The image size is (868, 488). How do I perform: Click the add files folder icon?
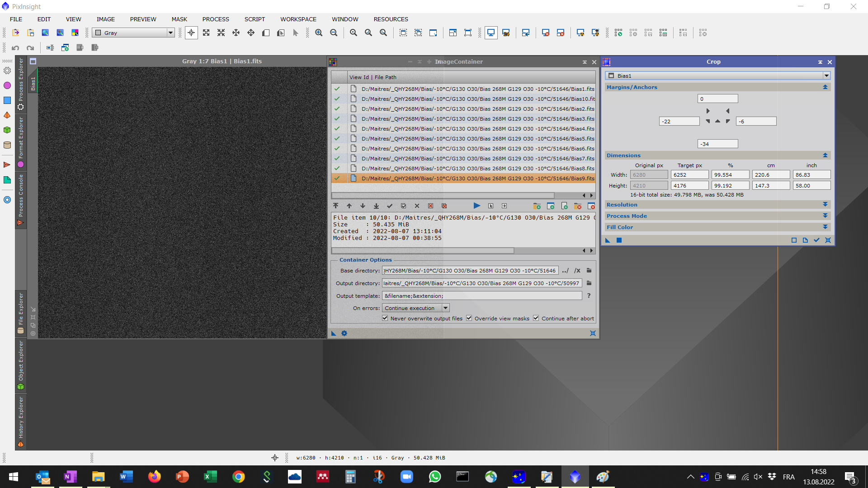pos(537,206)
